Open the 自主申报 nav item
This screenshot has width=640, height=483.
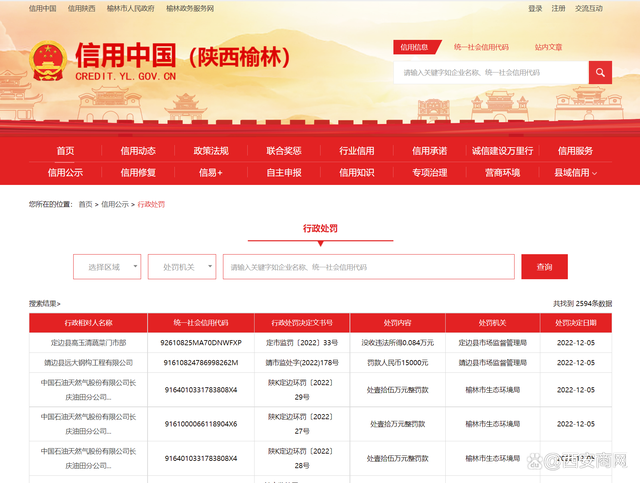pyautogui.click(x=284, y=173)
